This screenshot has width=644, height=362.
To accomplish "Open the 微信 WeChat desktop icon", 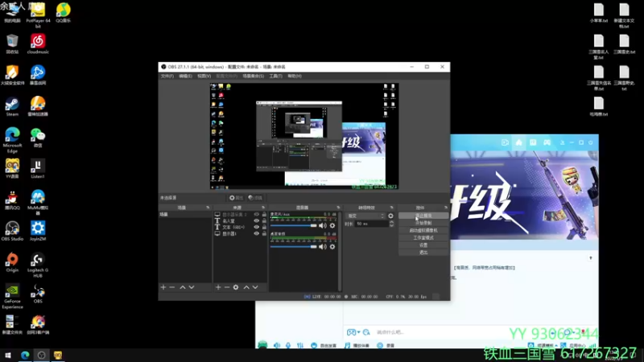I will tap(38, 138).
